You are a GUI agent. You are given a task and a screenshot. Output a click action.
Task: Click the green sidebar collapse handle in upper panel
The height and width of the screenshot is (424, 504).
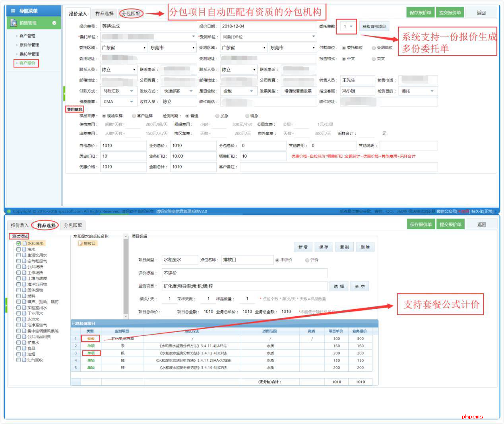coord(64,94)
